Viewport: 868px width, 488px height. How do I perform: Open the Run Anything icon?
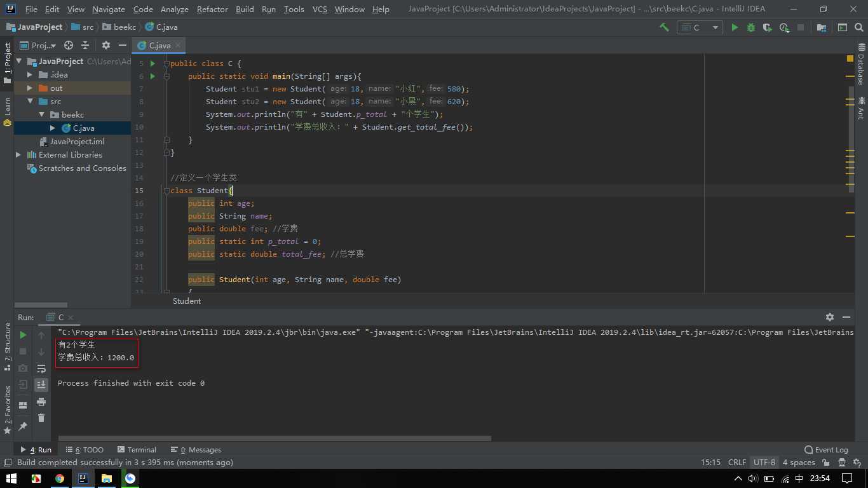(842, 27)
